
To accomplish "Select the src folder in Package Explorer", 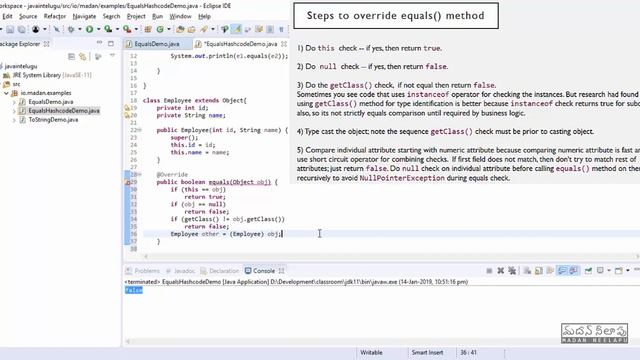I will pyautogui.click(x=12, y=84).
